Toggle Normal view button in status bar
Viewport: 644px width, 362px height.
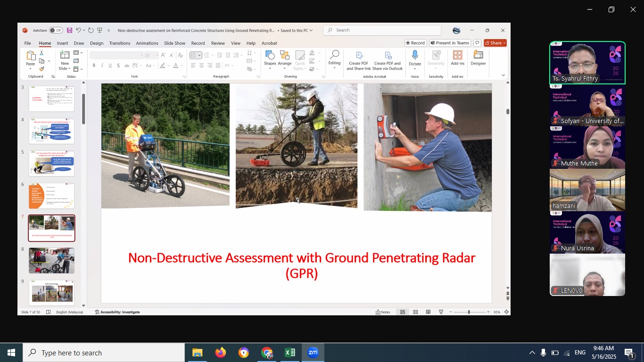(x=403, y=312)
